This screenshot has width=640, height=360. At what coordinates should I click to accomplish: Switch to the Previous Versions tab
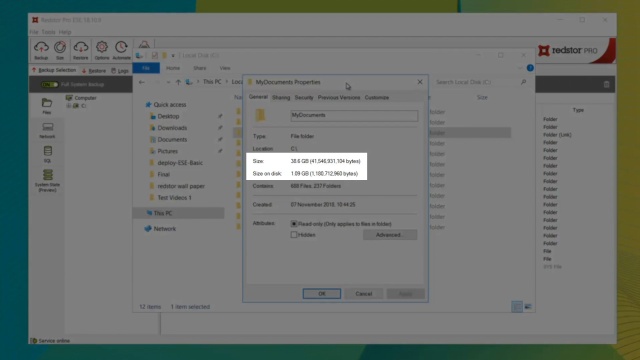[x=339, y=98]
